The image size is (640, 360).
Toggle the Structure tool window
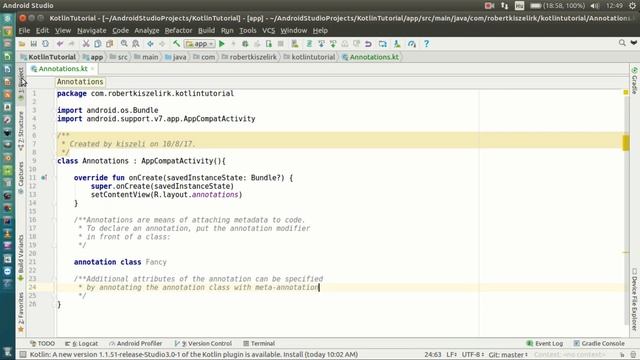click(x=21, y=131)
